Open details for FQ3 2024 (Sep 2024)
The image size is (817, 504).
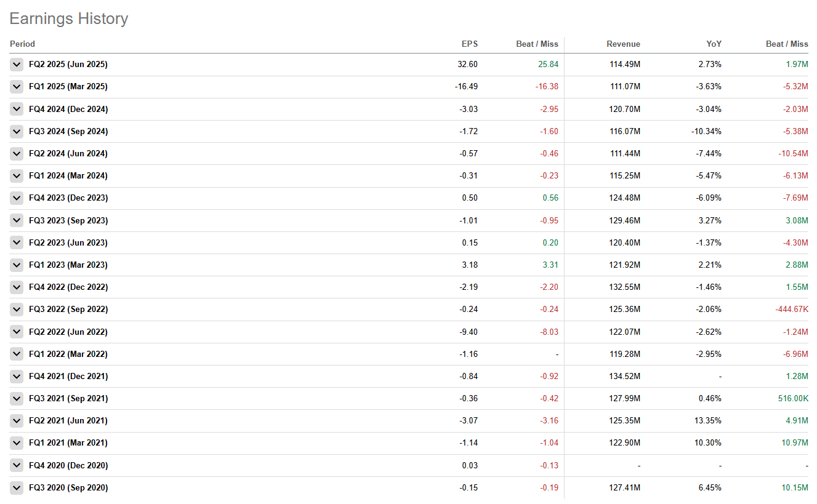17,131
